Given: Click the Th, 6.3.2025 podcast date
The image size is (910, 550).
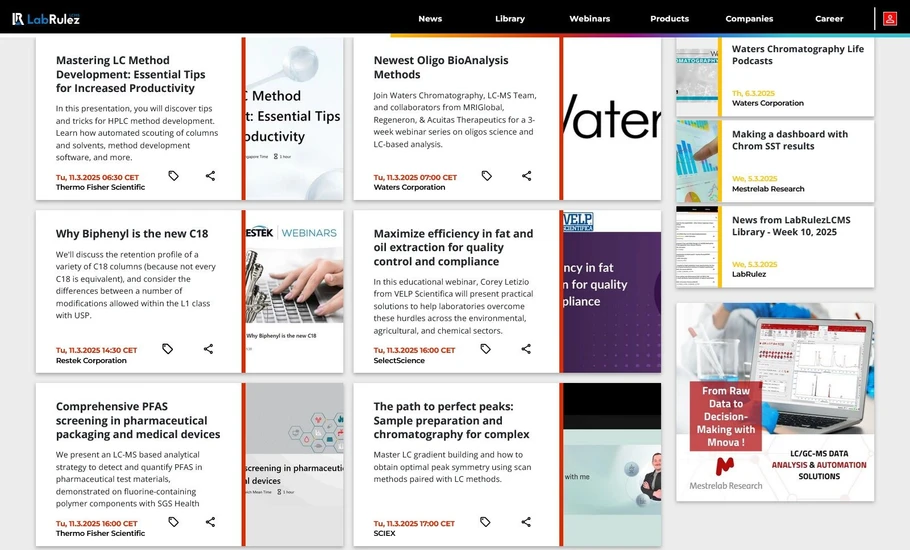Looking at the screenshot, I should pyautogui.click(x=753, y=93).
